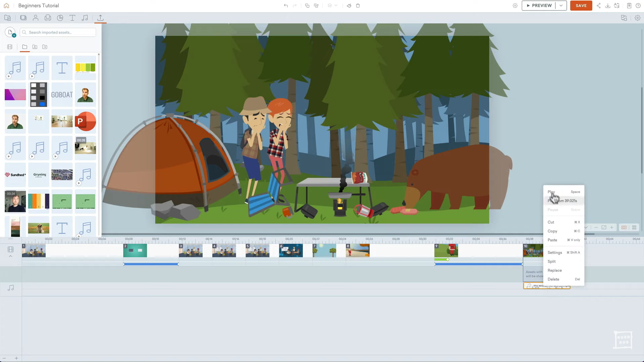644x362 pixels.
Task: Select scene 9 thumbnail in timeline
Action: coord(447,250)
